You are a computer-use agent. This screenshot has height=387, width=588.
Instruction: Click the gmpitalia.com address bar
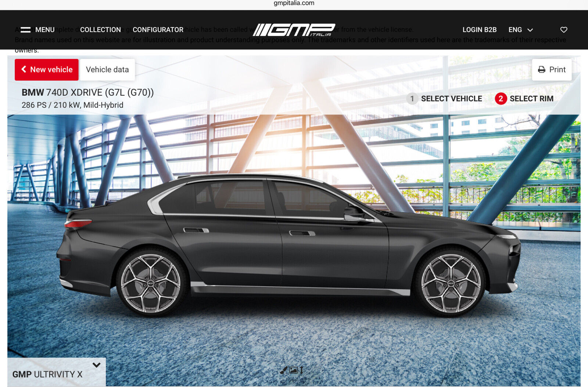pyautogui.click(x=294, y=3)
